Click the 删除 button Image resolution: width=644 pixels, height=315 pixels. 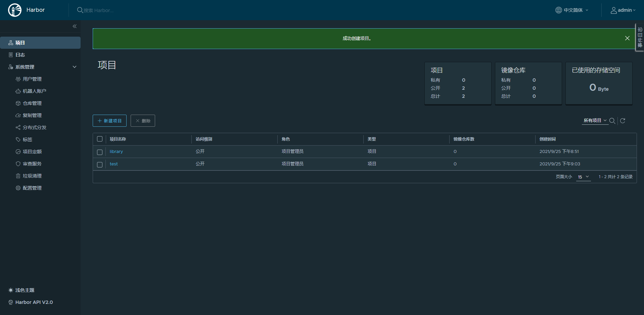pyautogui.click(x=143, y=121)
